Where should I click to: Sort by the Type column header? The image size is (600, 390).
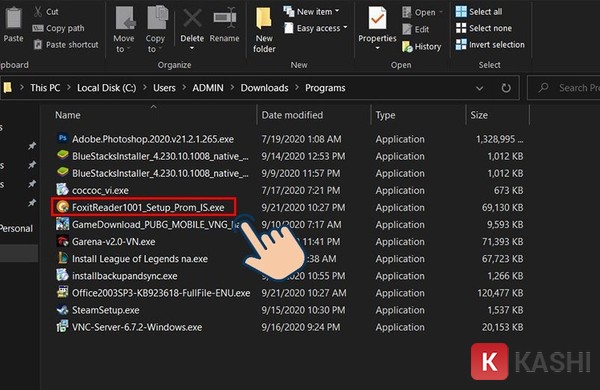[385, 115]
